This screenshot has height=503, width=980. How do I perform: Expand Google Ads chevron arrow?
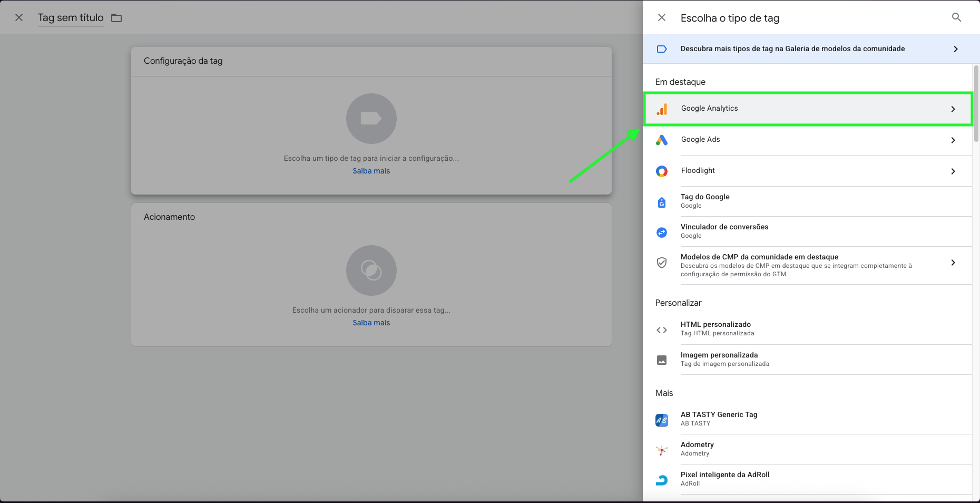(953, 140)
